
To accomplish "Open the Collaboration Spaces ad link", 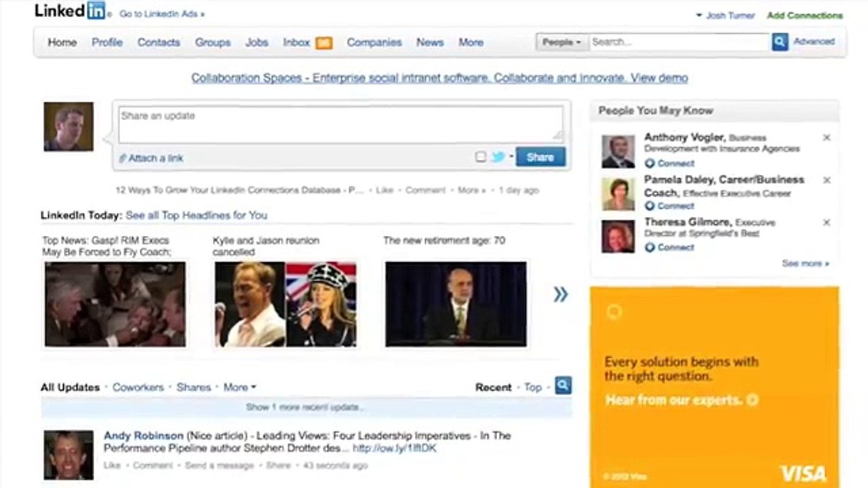I will pos(439,78).
